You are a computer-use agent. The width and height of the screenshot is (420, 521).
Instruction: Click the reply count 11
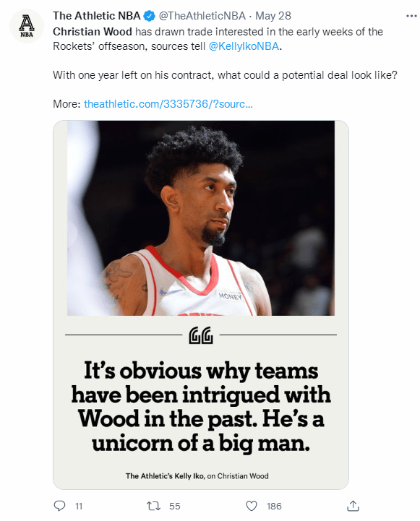point(79,506)
